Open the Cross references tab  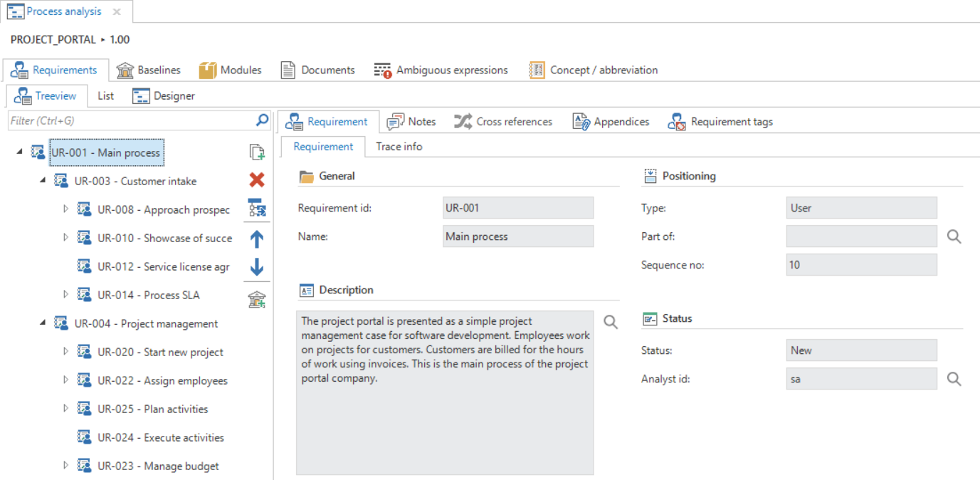coord(503,122)
